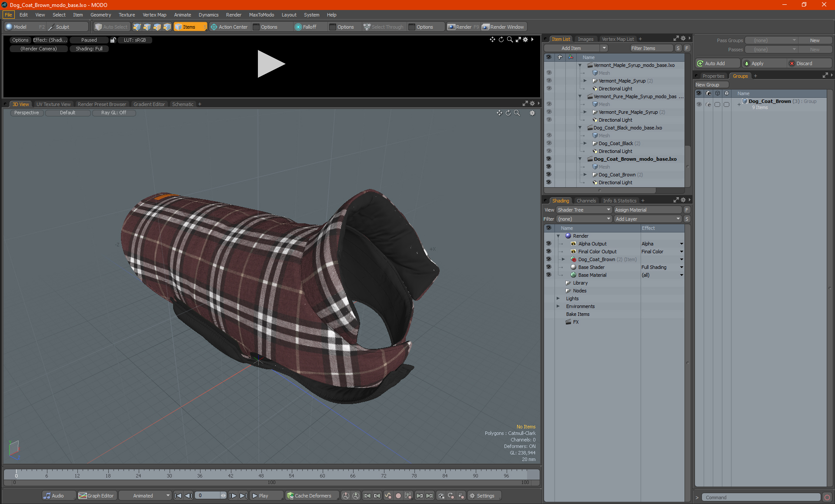This screenshot has height=504, width=835.
Task: Click the Audio icon button
Action: (47, 496)
